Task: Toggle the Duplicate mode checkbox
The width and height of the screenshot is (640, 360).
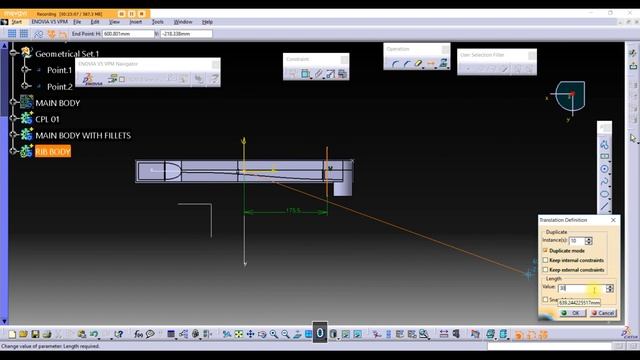Action: click(x=545, y=250)
